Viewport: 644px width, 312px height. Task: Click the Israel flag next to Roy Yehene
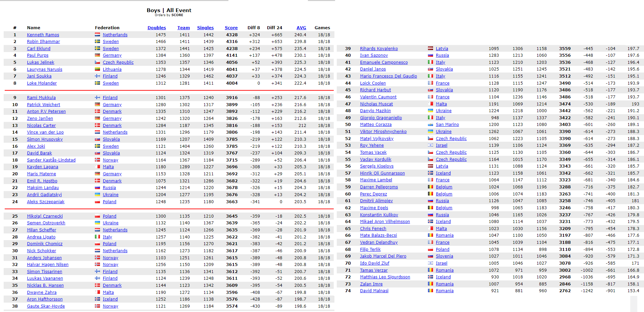(430, 145)
